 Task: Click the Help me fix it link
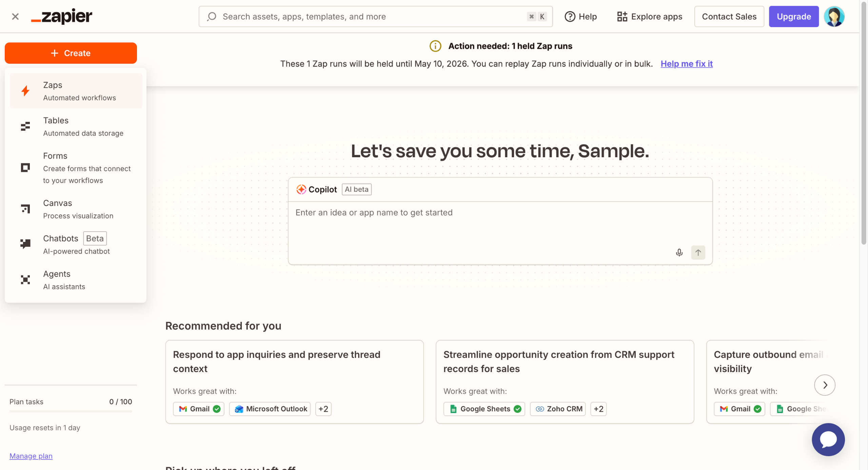coord(686,64)
